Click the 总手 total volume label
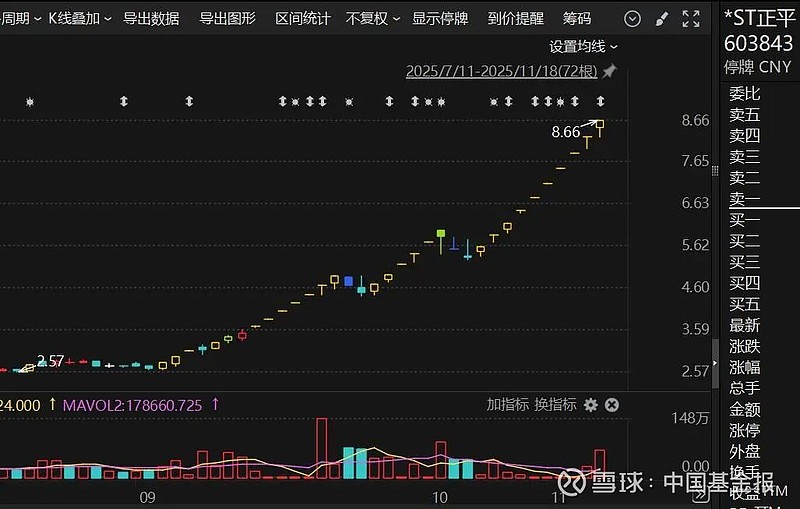 tap(744, 388)
